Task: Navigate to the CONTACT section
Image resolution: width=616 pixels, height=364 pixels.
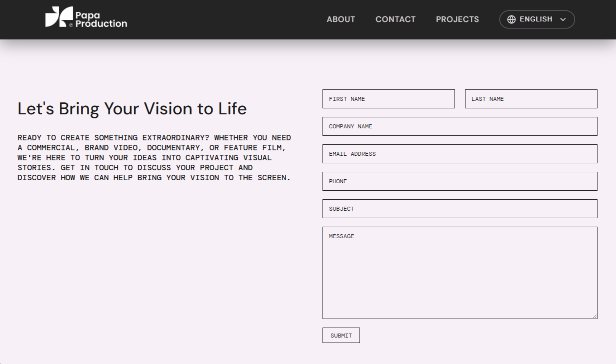Action: (x=395, y=19)
